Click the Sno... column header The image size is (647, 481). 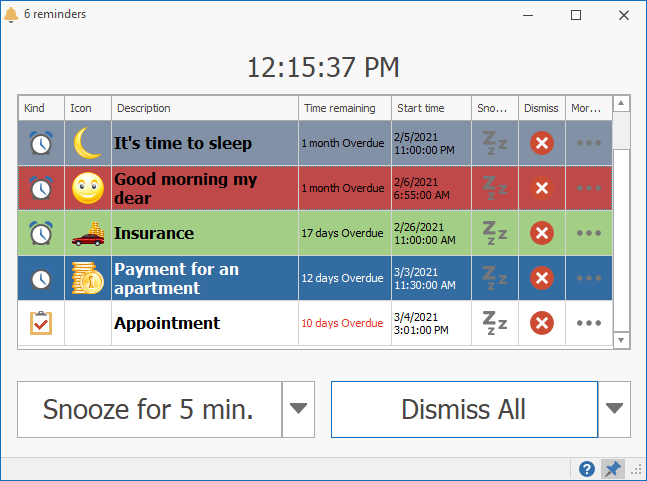pyautogui.click(x=494, y=108)
